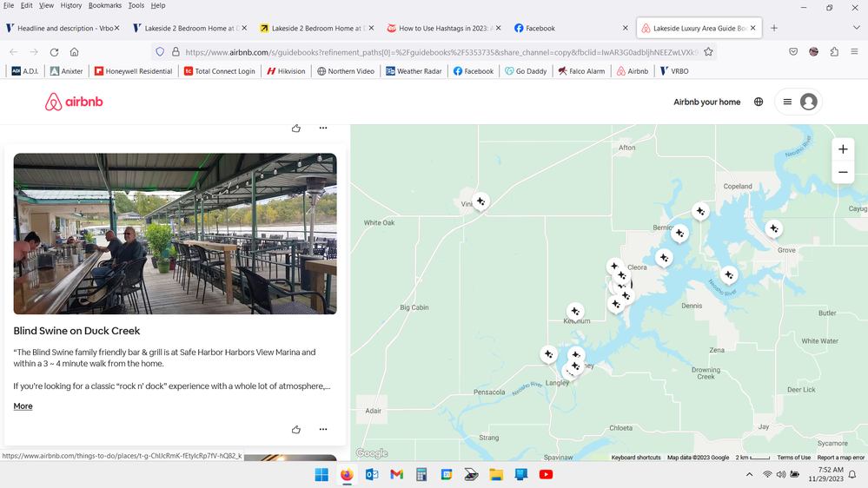868x488 pixels.
Task: Open YouTube from the Windows taskbar
Action: (x=546, y=474)
